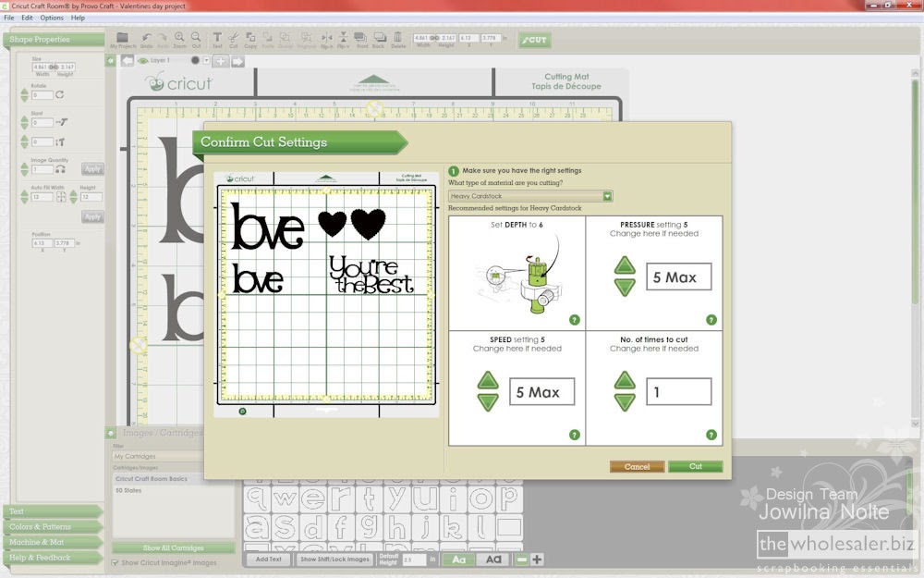
Task: Open the Edit menu
Action: click(x=27, y=18)
